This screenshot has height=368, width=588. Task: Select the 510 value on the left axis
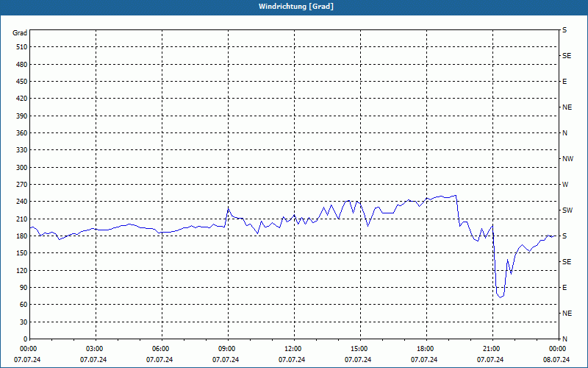22,47
